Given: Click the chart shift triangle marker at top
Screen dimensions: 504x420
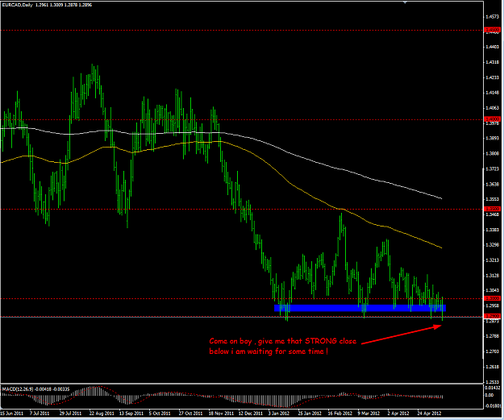Looking at the screenshot, I should 406,2.
